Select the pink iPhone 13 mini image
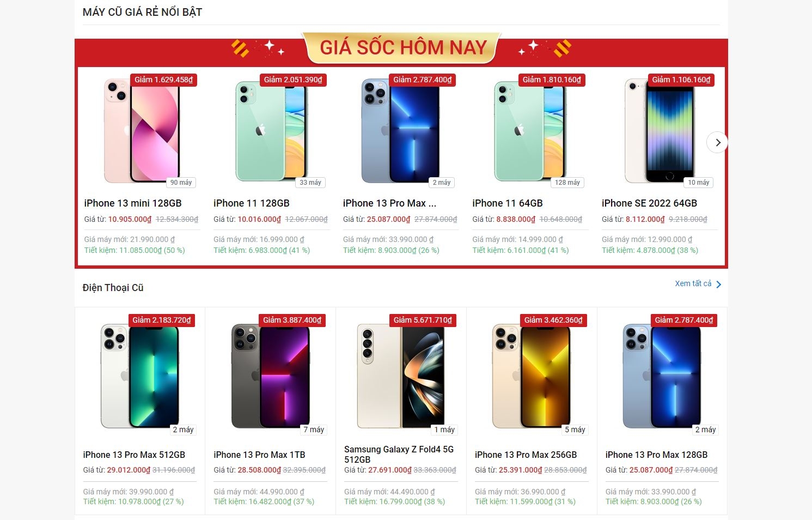This screenshot has height=520, width=812. point(142,131)
